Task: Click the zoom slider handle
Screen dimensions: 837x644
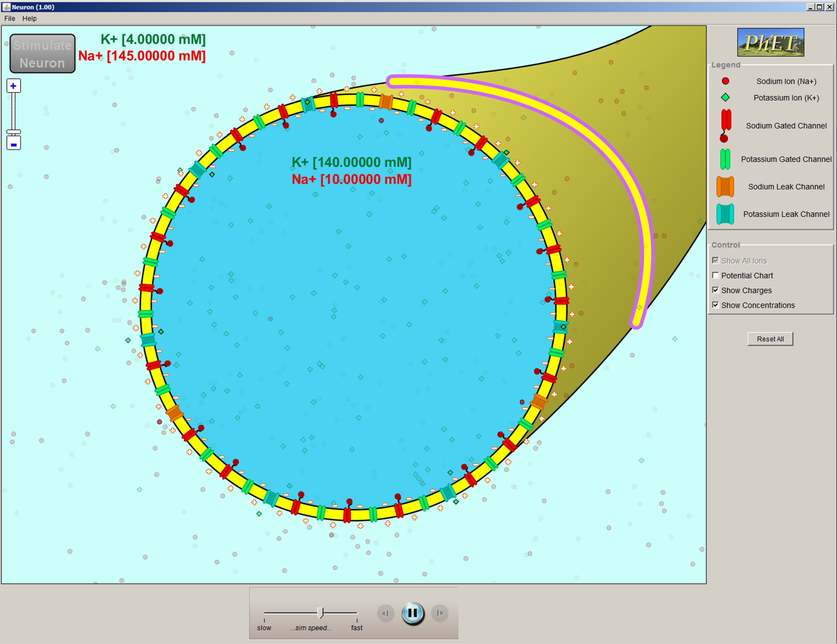Action: click(13, 132)
